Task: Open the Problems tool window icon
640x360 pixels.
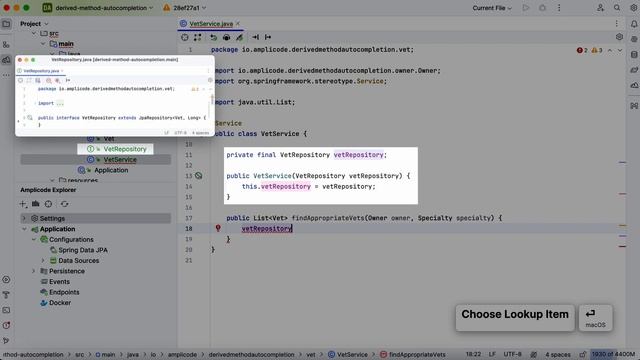Action: click(x=6, y=325)
